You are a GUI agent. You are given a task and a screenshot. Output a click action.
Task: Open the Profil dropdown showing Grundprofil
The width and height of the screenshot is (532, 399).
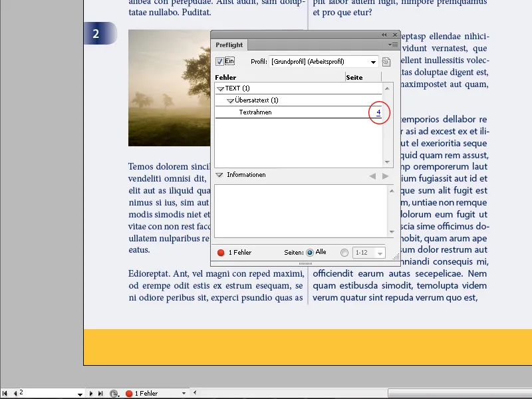pyautogui.click(x=372, y=61)
